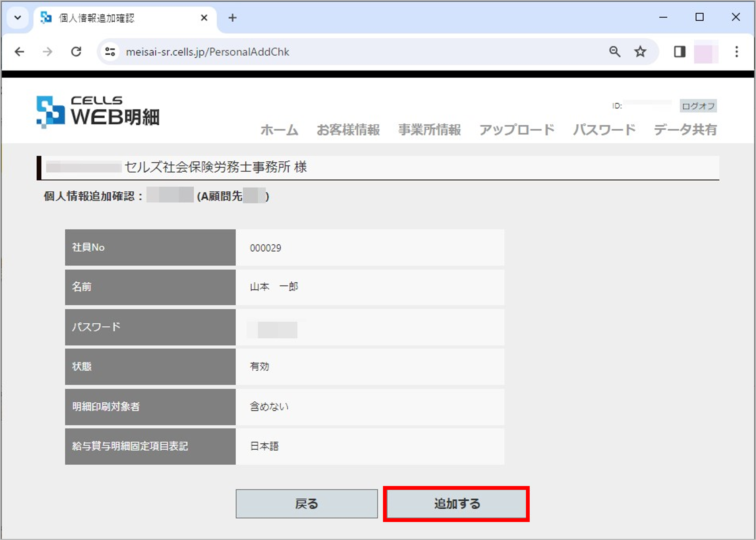Open the browser side panel icon
The height and width of the screenshot is (540, 756).
(679, 52)
